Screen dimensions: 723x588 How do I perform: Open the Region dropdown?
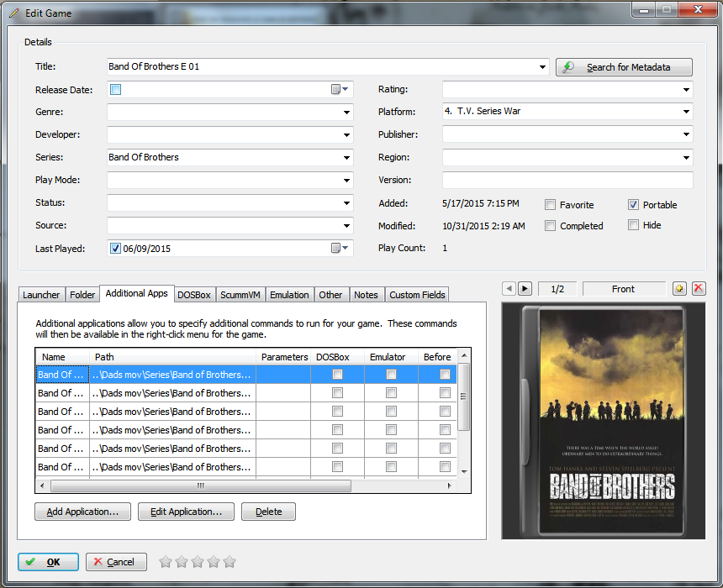click(686, 158)
